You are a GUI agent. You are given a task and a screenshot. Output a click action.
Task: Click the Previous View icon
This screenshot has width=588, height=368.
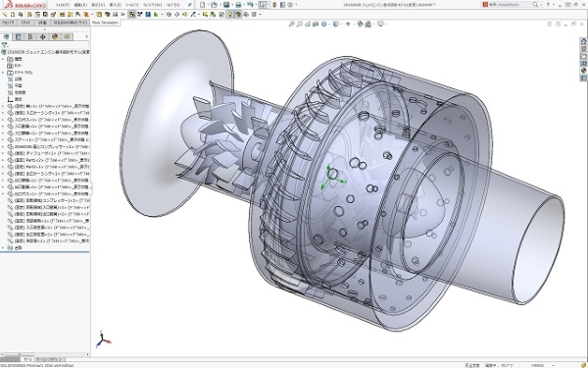pyautogui.click(x=308, y=24)
